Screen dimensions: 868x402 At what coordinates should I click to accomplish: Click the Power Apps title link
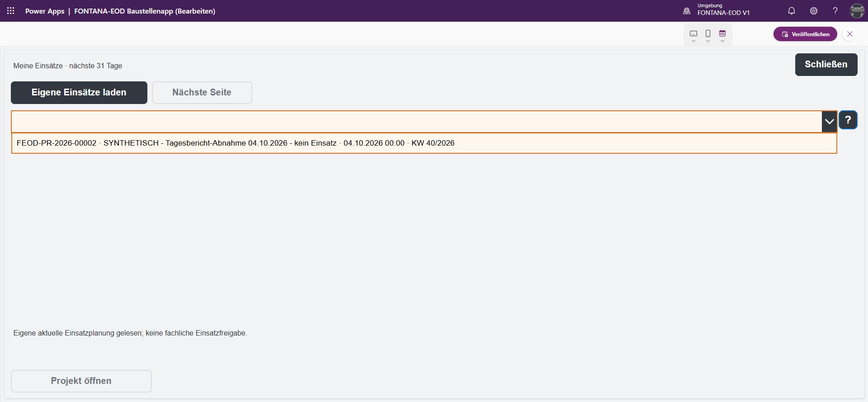(x=45, y=11)
